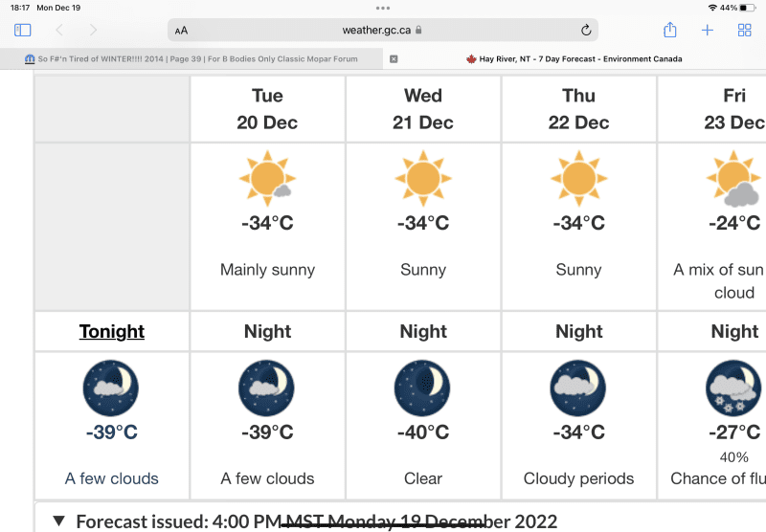766x532 pixels.
Task: Click the Tonight few clouds moon icon
Action: pyautogui.click(x=112, y=388)
